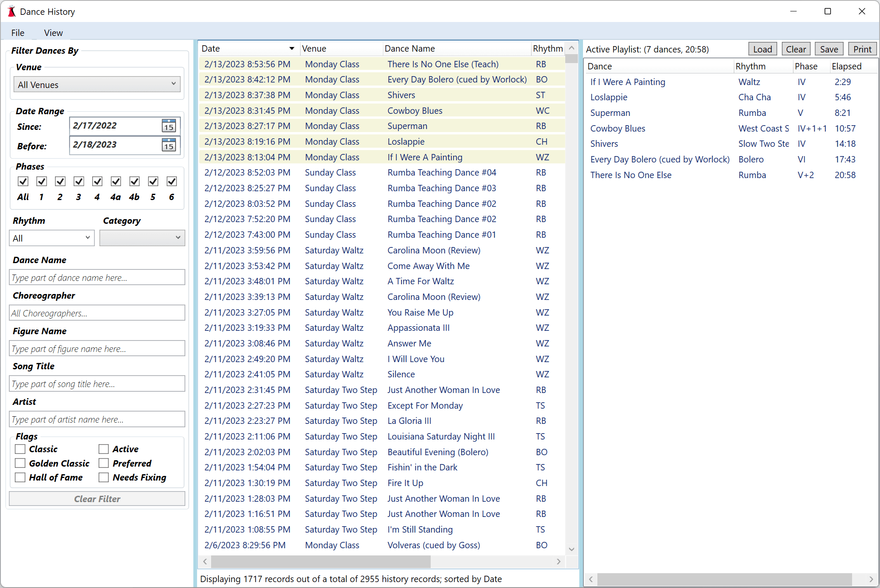
Task: Save the active playlist
Action: (x=829, y=49)
